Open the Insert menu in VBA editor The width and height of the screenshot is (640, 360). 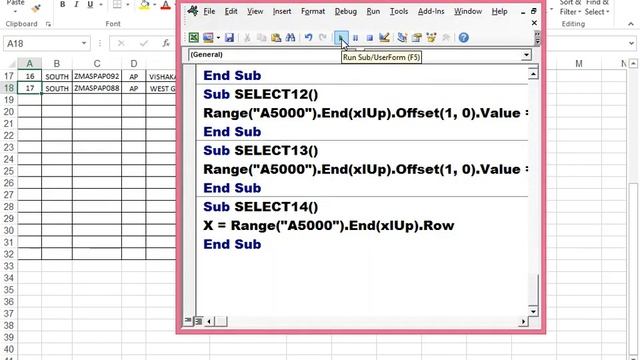pos(282,11)
